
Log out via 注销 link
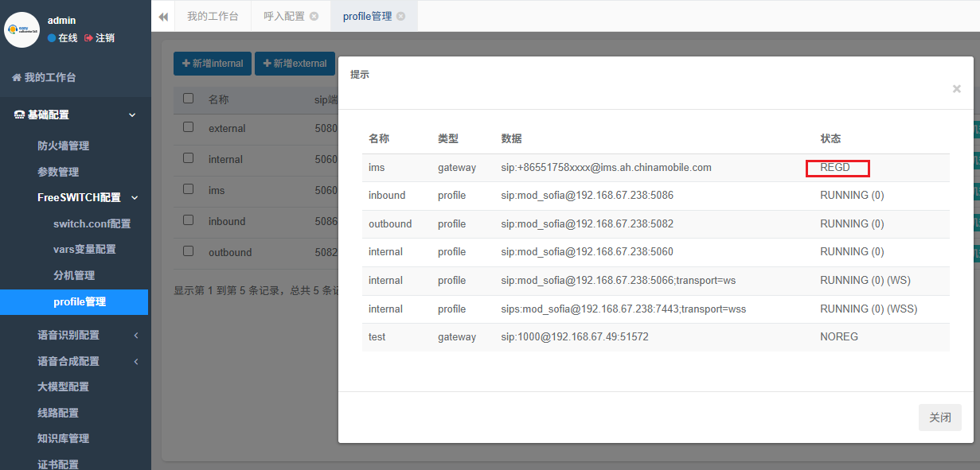coord(100,37)
